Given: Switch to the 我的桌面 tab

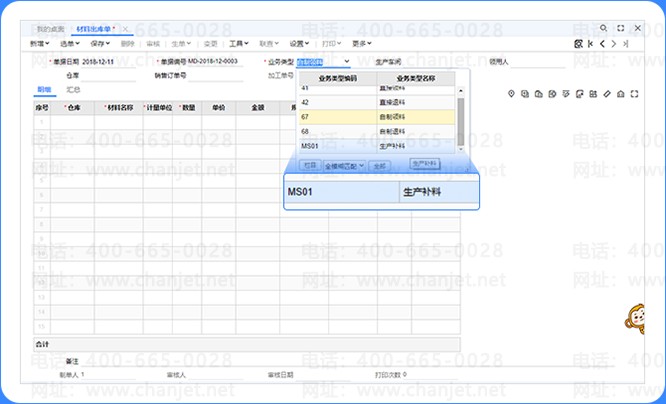Looking at the screenshot, I should tap(50, 29).
